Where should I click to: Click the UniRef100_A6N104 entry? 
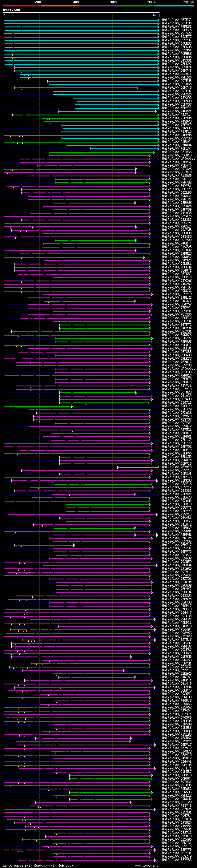177,149
